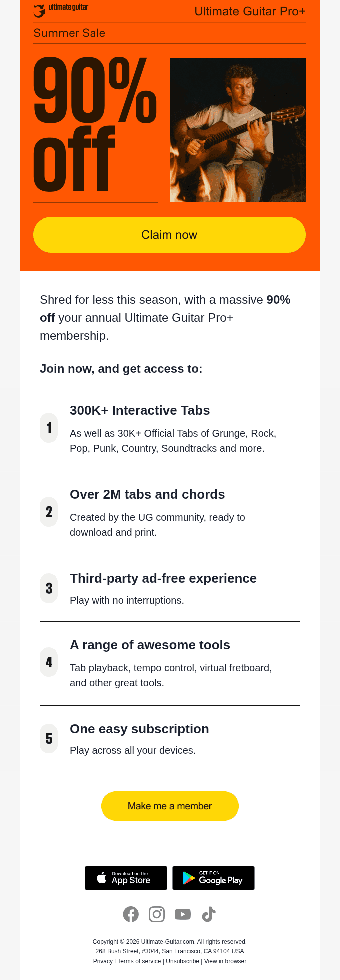Screen dimensions: 340x980
Task: Click the 90% off headline
Action: (95, 124)
